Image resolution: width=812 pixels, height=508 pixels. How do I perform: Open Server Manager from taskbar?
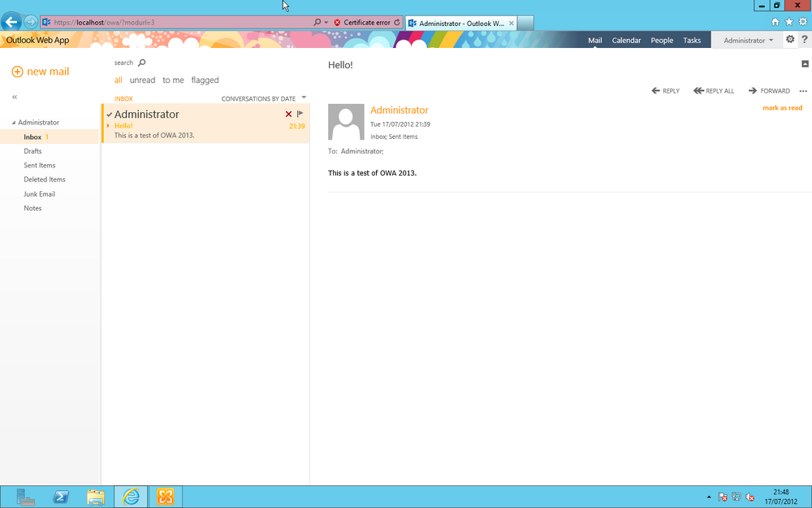point(25,497)
